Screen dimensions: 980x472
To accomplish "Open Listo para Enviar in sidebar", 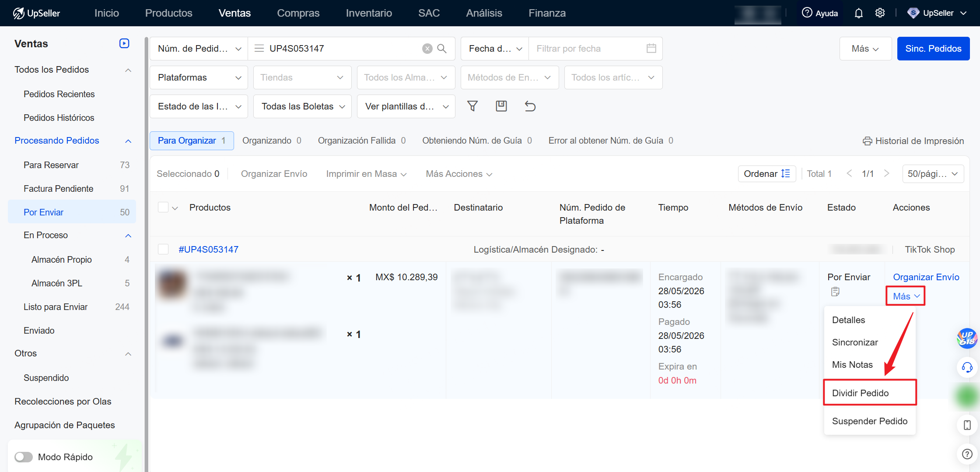I will pyautogui.click(x=72, y=307).
